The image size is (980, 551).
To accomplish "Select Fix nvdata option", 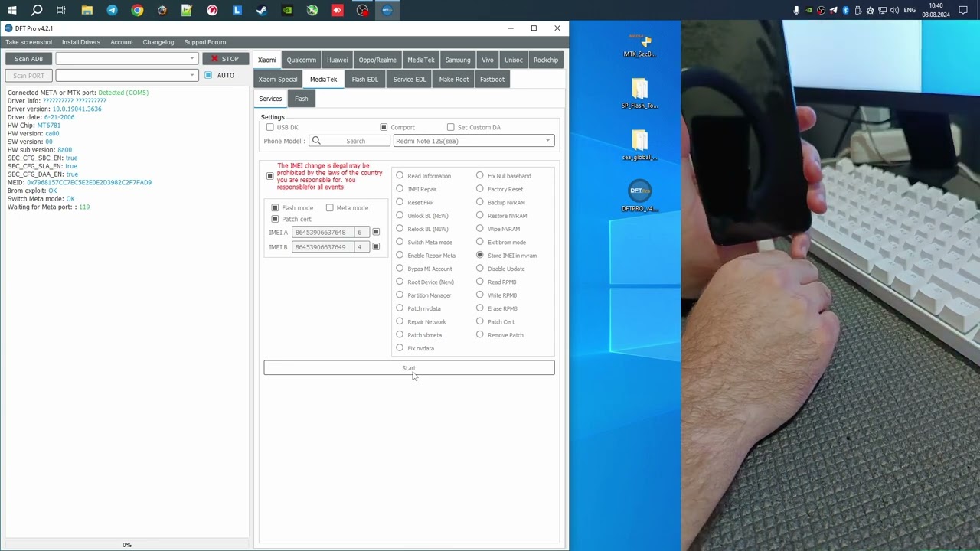I will click(x=400, y=348).
